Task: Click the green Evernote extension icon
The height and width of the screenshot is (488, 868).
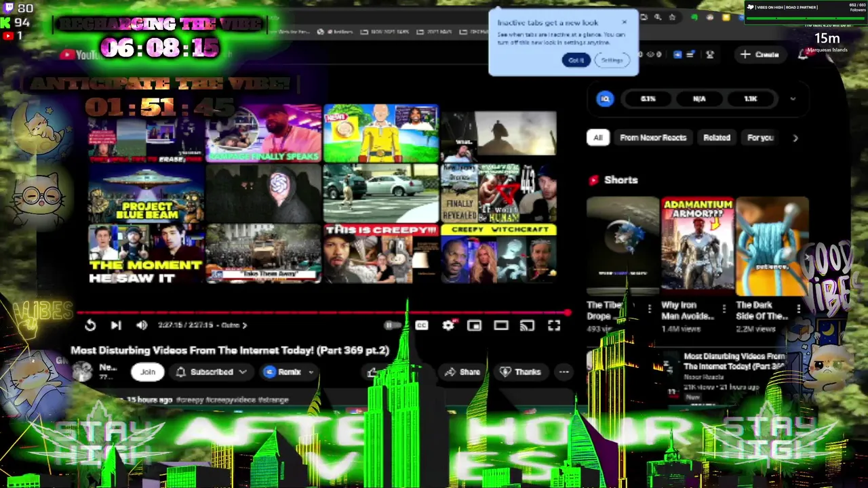Action: pyautogui.click(x=694, y=17)
